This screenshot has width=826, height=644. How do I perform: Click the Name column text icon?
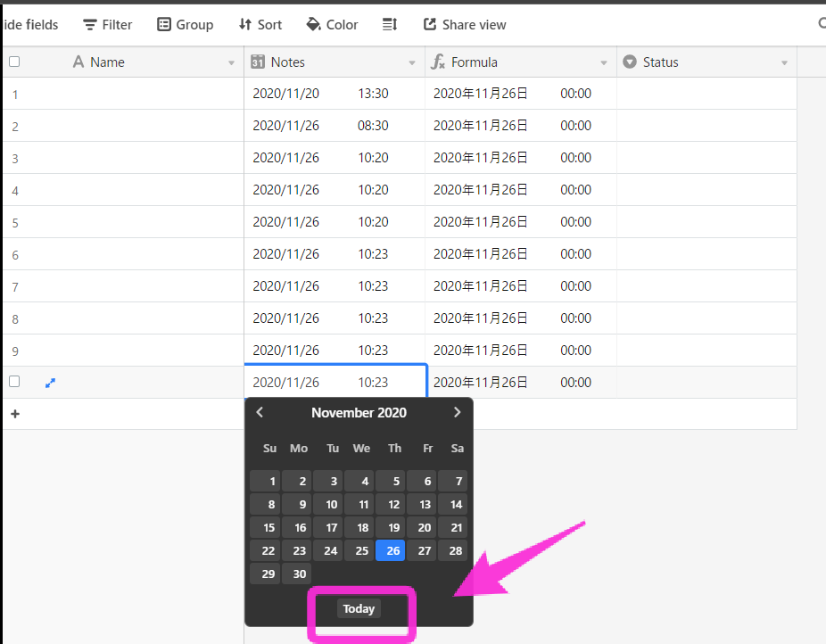click(x=78, y=62)
